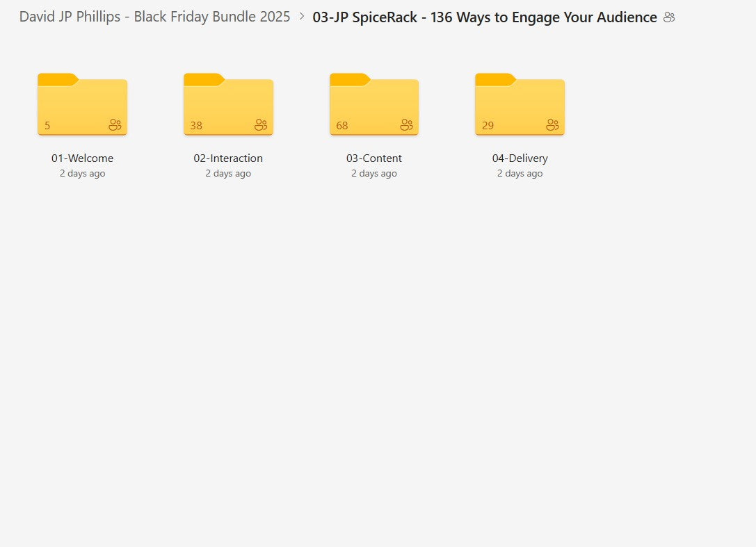The height and width of the screenshot is (547, 756).
Task: Select the 03-Content folder name label
Action: [374, 158]
